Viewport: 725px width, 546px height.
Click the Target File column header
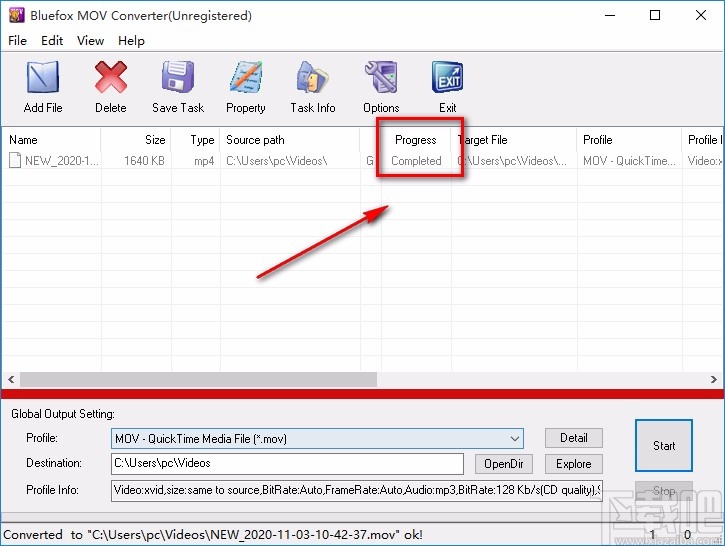click(x=514, y=140)
